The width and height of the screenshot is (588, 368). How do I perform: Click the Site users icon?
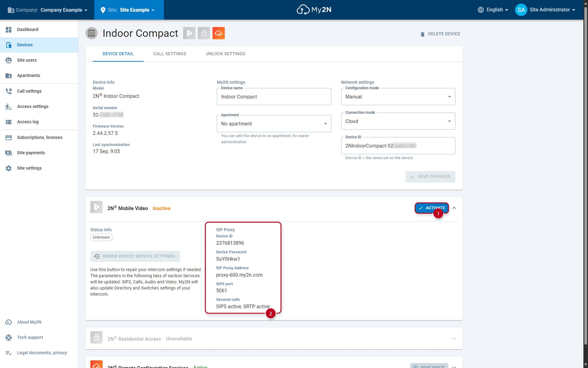pyautogui.click(x=9, y=60)
